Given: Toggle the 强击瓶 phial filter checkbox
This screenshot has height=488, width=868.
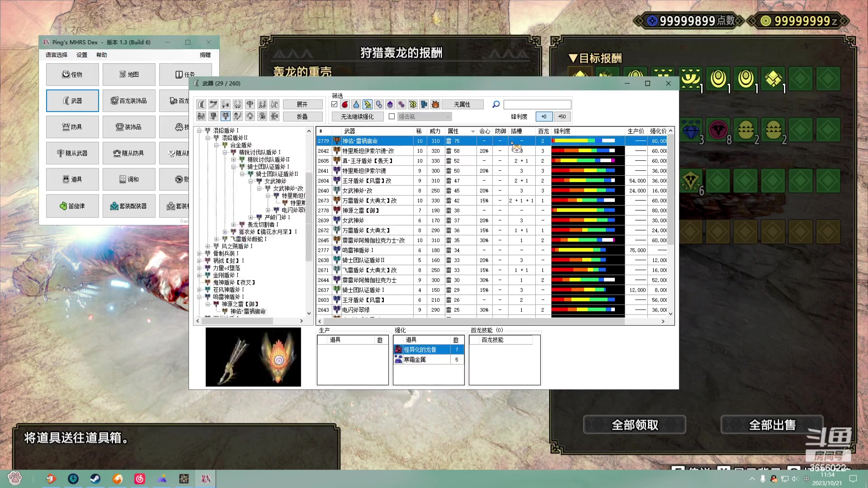Looking at the screenshot, I should (392, 117).
